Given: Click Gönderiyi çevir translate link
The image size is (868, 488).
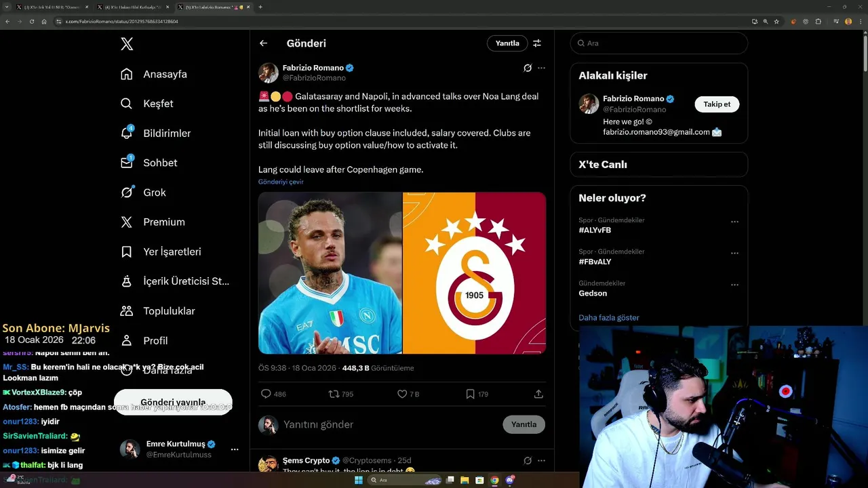Looking at the screenshot, I should coord(281,182).
